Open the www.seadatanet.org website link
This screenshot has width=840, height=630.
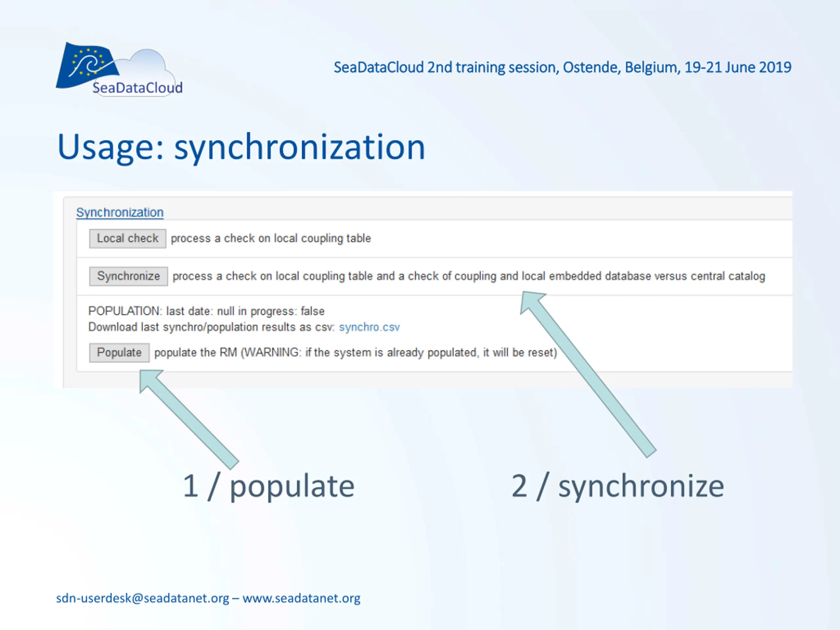tap(302, 598)
